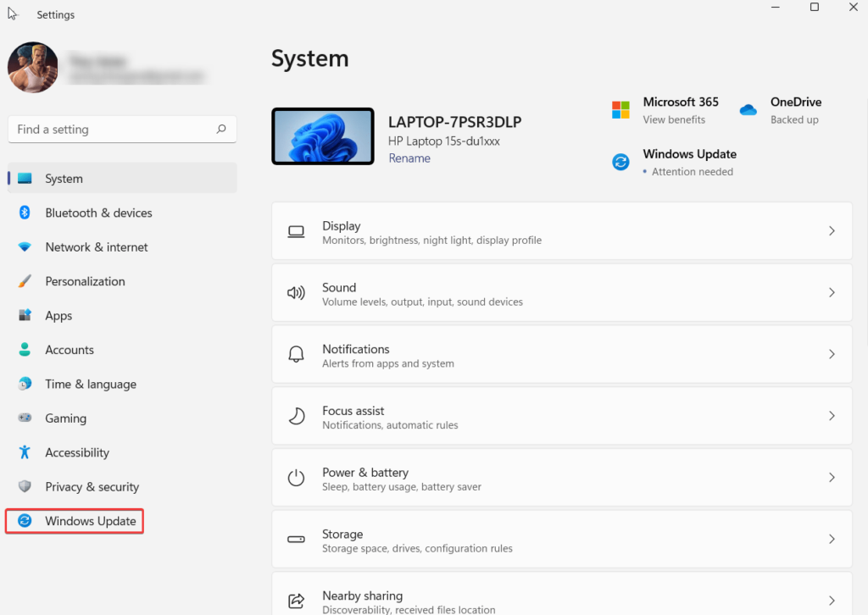The width and height of the screenshot is (868, 615).
Task: Click the Find a setting search box
Action: click(x=122, y=129)
